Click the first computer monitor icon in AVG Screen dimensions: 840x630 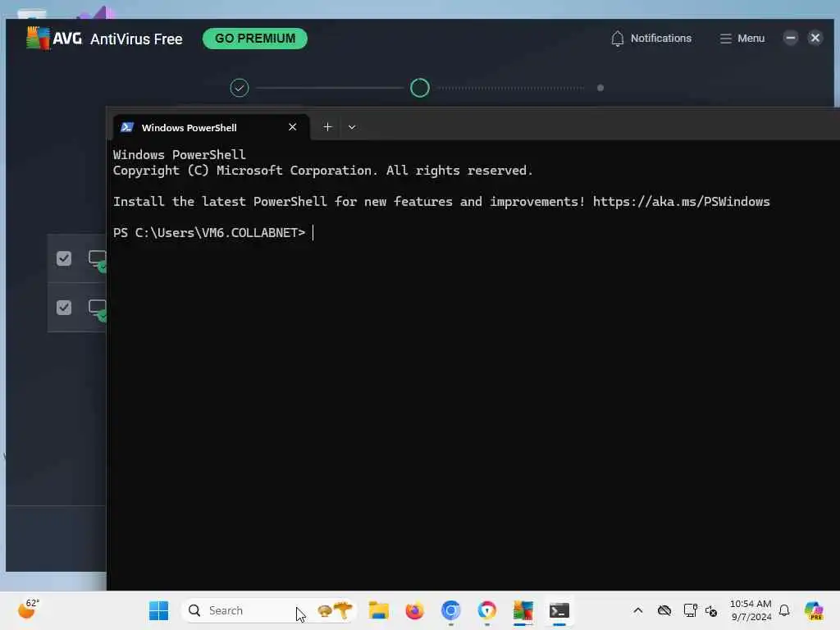[98, 260]
